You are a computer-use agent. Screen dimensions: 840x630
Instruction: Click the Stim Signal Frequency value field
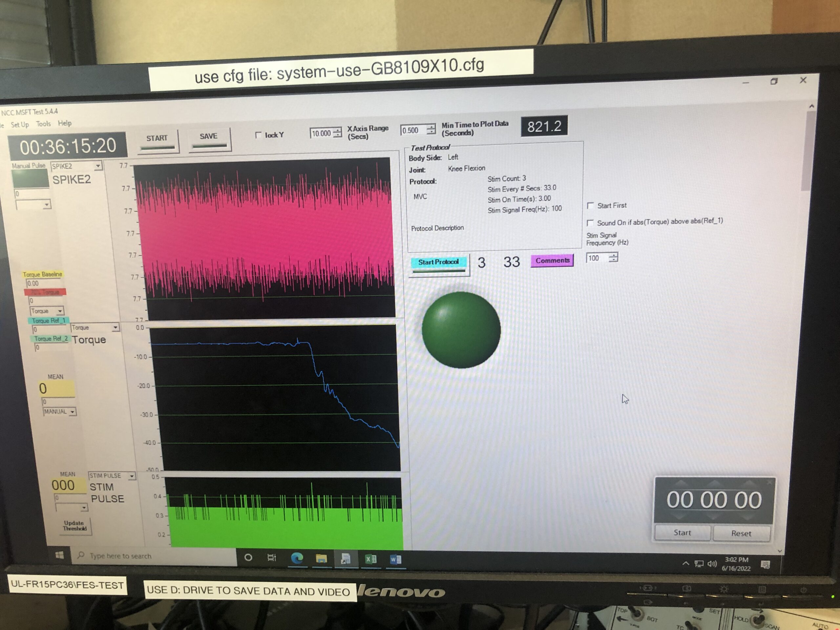(598, 258)
